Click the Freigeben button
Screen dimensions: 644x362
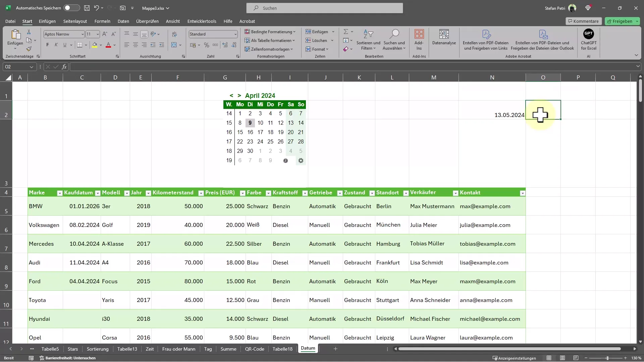coord(622,21)
